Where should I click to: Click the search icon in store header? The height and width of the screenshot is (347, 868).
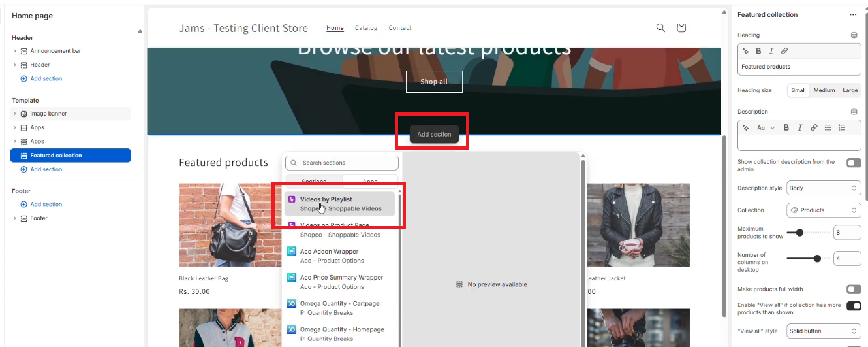coord(660,27)
